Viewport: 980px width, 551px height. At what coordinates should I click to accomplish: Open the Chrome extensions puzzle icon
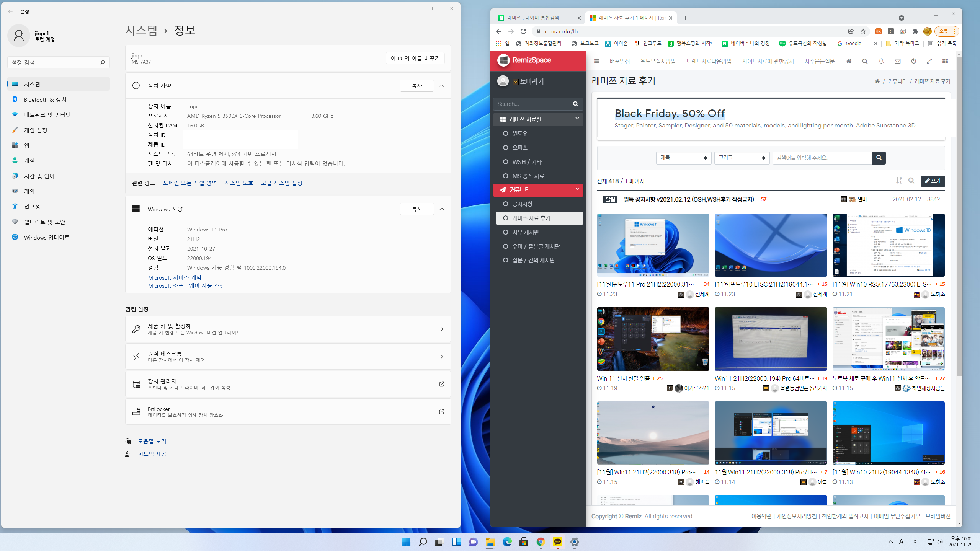tap(915, 31)
